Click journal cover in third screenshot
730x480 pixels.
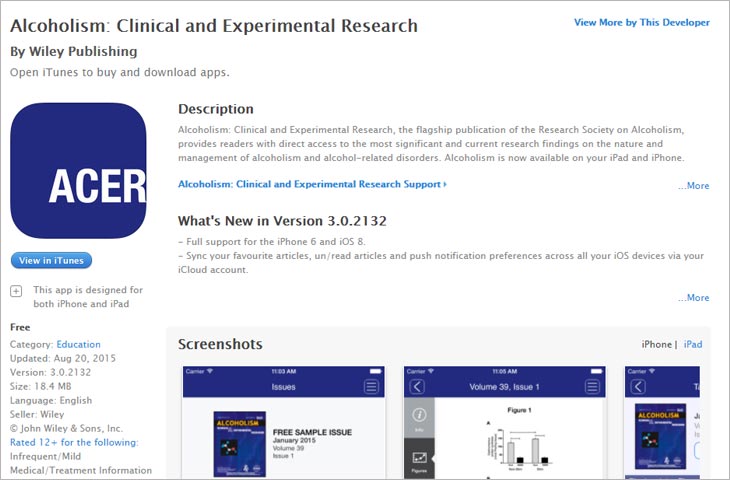[x=660, y=436]
